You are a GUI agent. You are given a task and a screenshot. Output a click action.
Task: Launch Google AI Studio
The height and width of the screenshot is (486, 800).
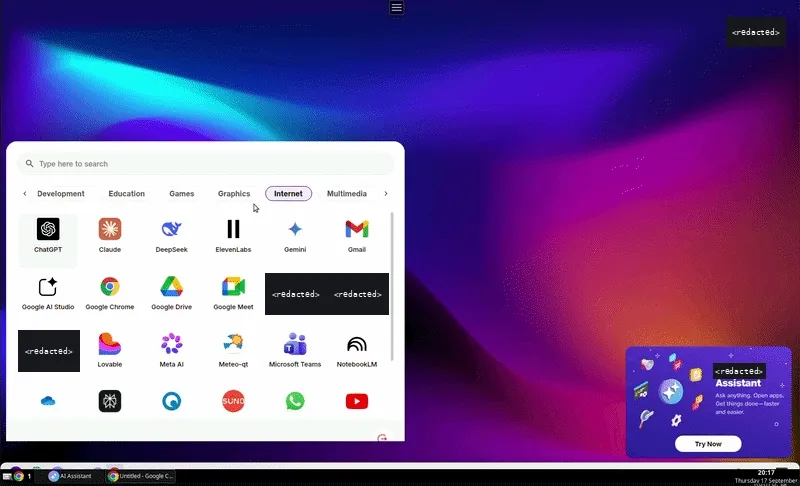(x=48, y=293)
